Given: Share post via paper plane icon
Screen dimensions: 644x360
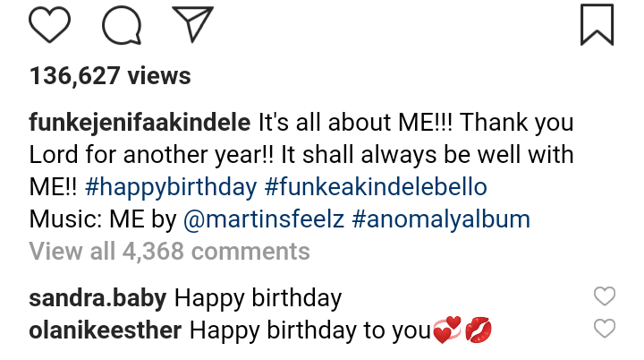Looking at the screenshot, I should [191, 23].
